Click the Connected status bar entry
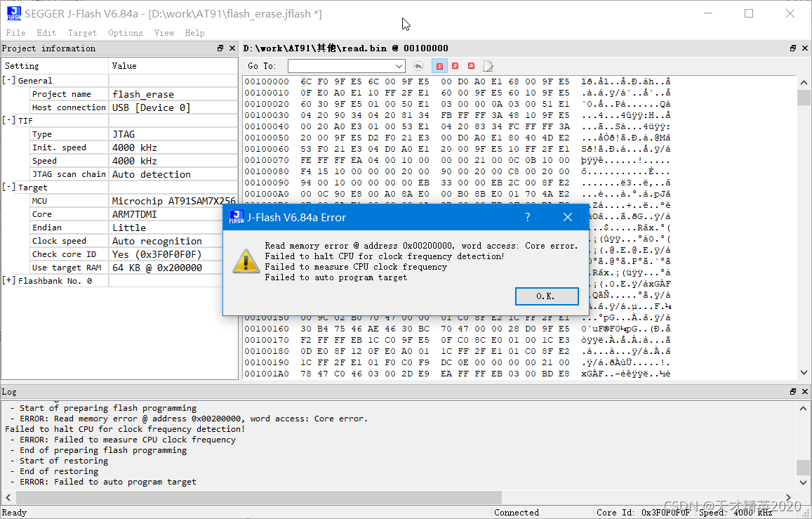812x519 pixels. pos(517,512)
